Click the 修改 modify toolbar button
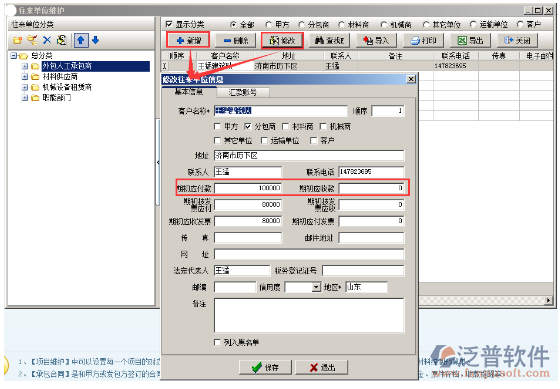 tap(282, 40)
